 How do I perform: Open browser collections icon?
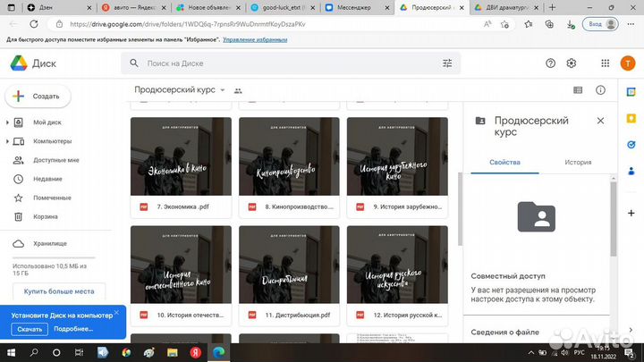pyautogui.click(x=549, y=25)
